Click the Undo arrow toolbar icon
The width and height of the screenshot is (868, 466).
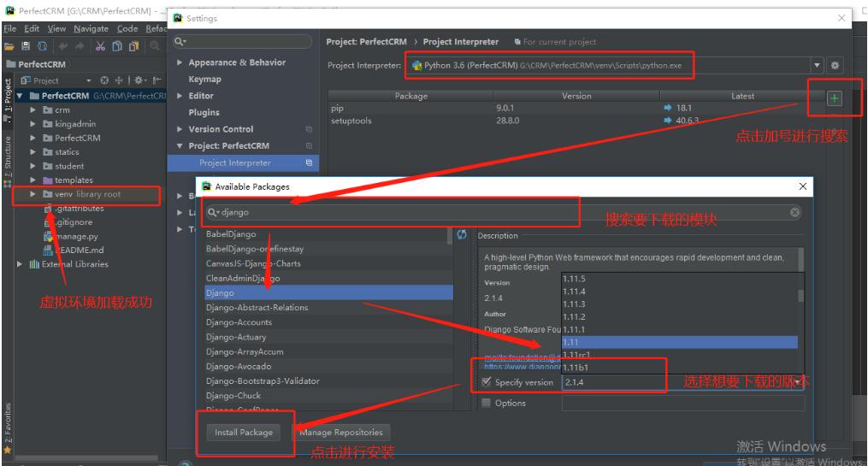tap(63, 46)
